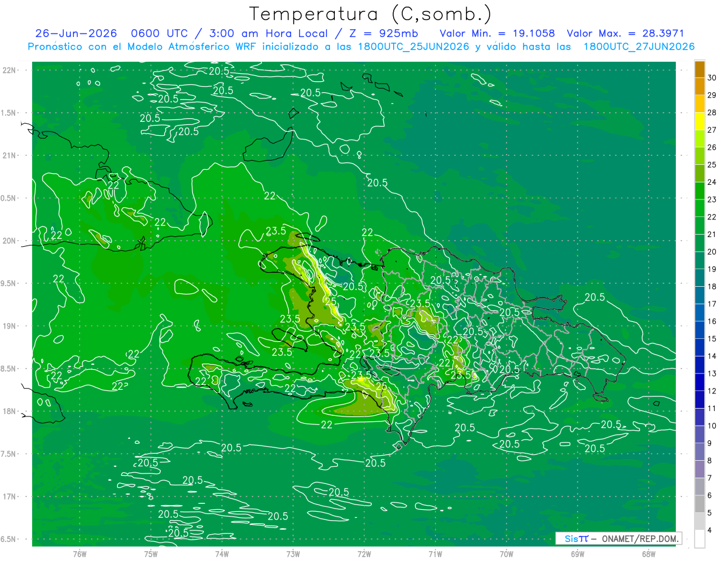
Task: Click the "75W" longitude axis label
Action: pyautogui.click(x=150, y=554)
